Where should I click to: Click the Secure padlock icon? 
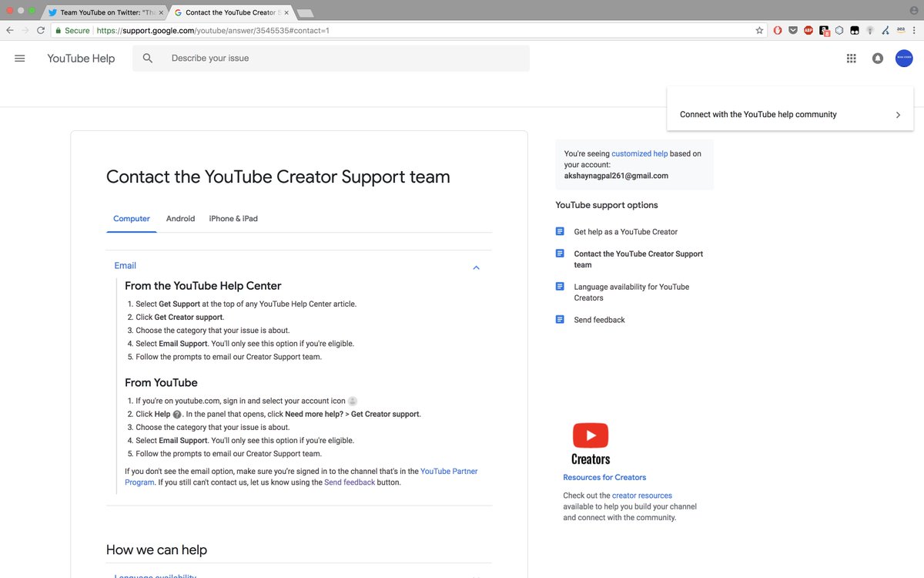pyautogui.click(x=58, y=30)
